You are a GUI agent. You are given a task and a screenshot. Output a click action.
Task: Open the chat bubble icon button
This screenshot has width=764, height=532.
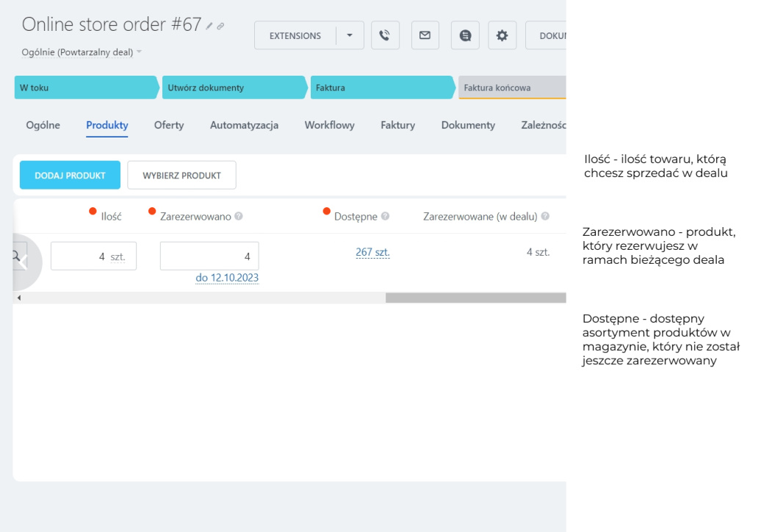[x=465, y=35]
